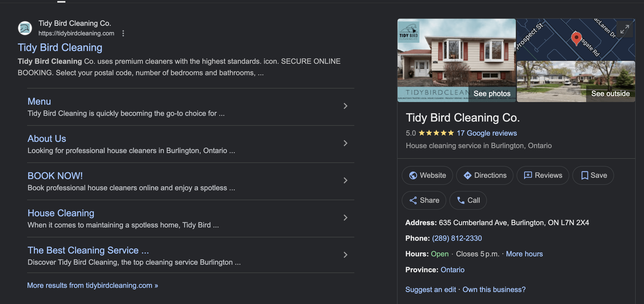Select the Call phone icon
The image size is (644, 304).
[461, 200]
